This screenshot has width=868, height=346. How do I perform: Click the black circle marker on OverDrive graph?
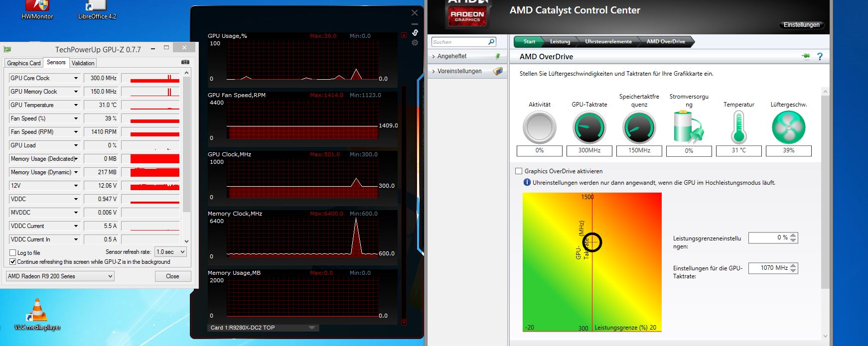(x=592, y=242)
